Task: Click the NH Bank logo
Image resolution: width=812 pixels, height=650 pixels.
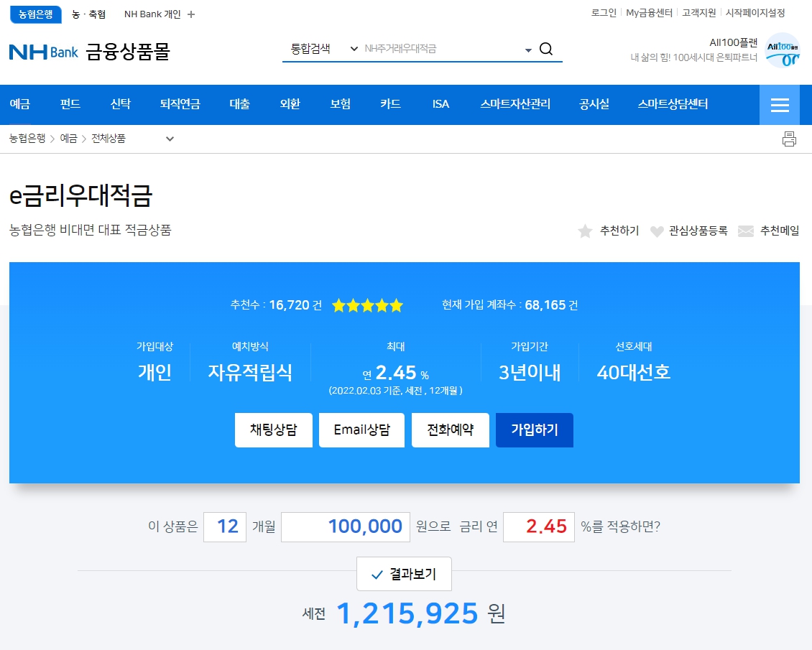Action: (44, 52)
